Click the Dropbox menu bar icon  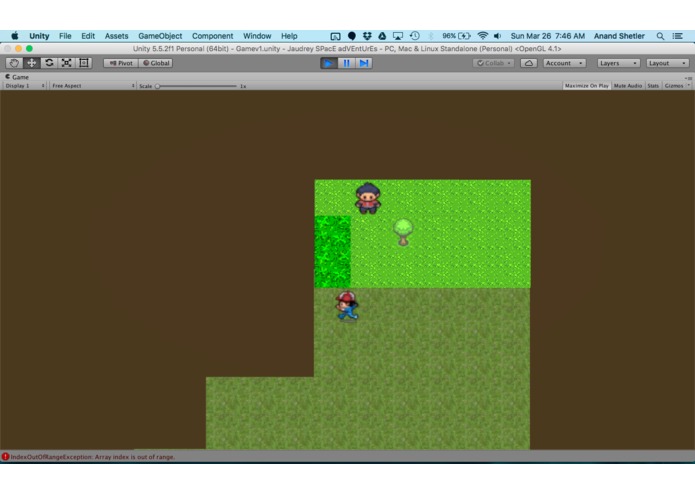[x=367, y=36]
